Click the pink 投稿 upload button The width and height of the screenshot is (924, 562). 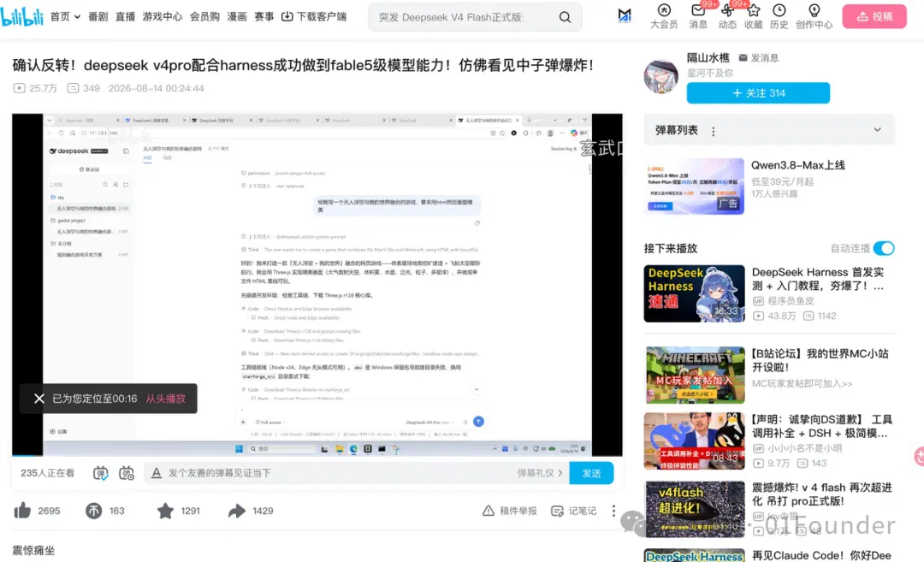[x=874, y=16]
